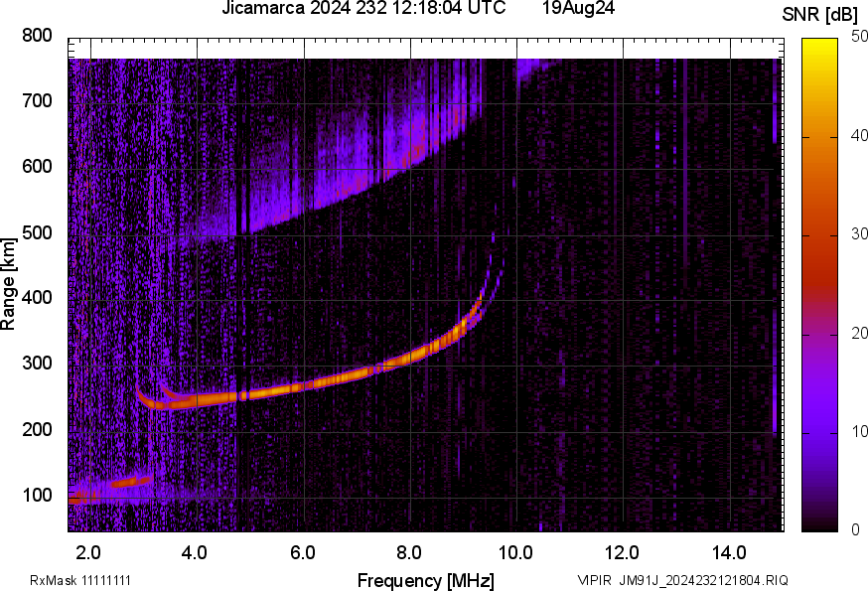Click the frequency tick label '6.0'

[x=302, y=552]
